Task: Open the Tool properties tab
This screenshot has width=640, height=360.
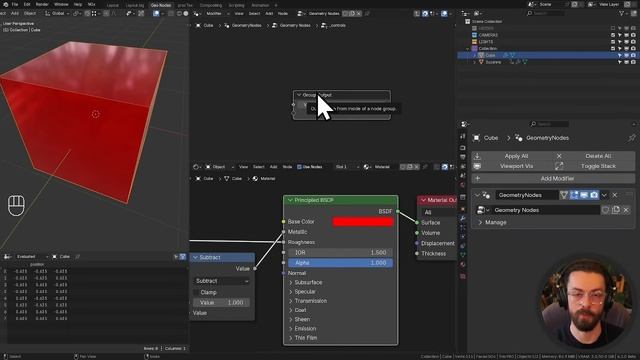Action: 463,137
